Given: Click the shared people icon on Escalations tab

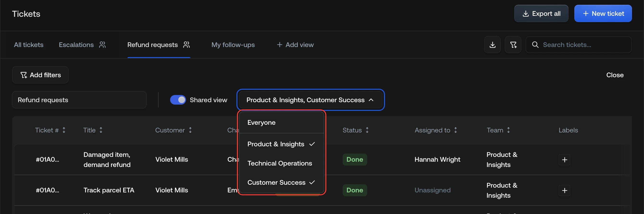Looking at the screenshot, I should point(102,45).
